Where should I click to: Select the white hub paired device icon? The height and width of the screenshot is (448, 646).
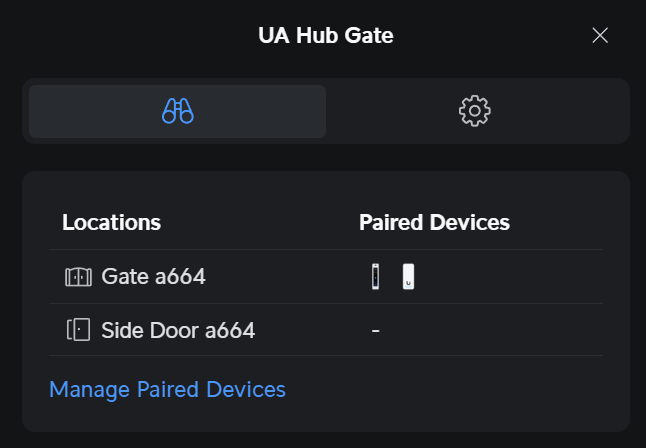point(408,277)
